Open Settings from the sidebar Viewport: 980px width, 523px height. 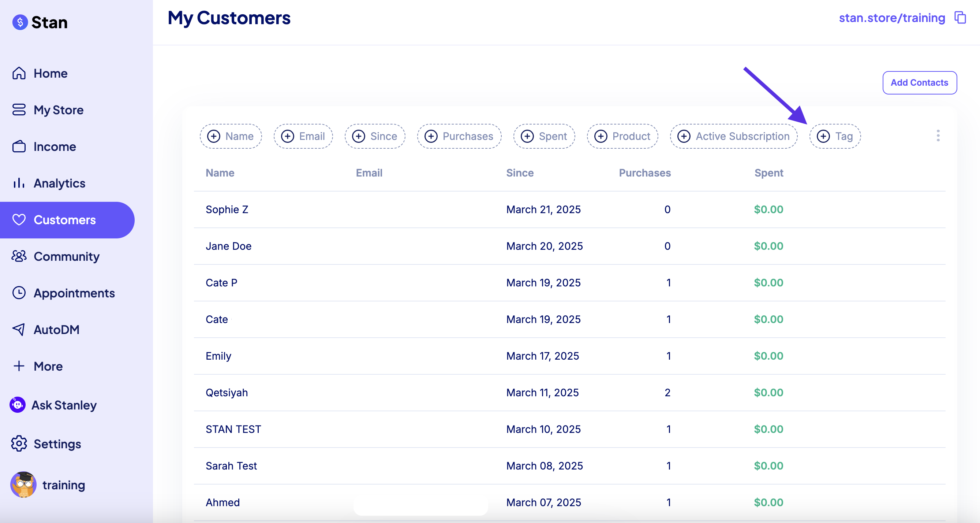pyautogui.click(x=57, y=444)
